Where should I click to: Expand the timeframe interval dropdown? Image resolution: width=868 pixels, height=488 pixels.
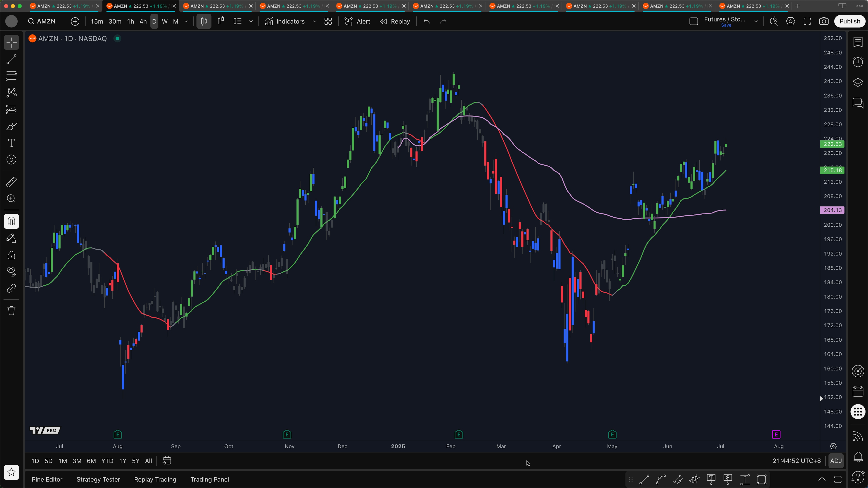186,21
